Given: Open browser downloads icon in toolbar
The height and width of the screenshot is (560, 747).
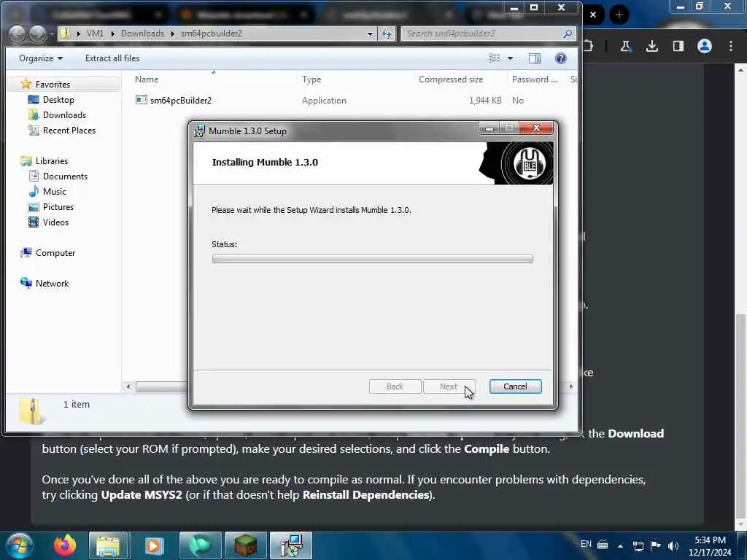Looking at the screenshot, I should coord(651,46).
